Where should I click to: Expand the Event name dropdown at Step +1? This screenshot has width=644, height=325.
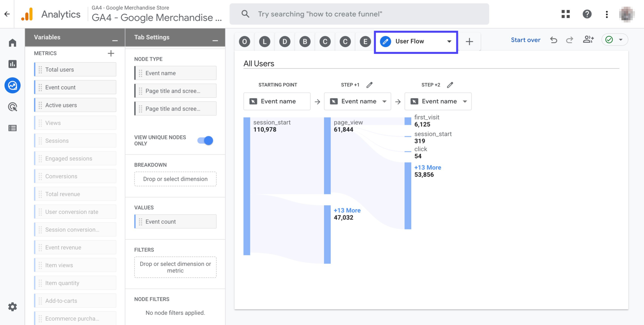point(384,101)
